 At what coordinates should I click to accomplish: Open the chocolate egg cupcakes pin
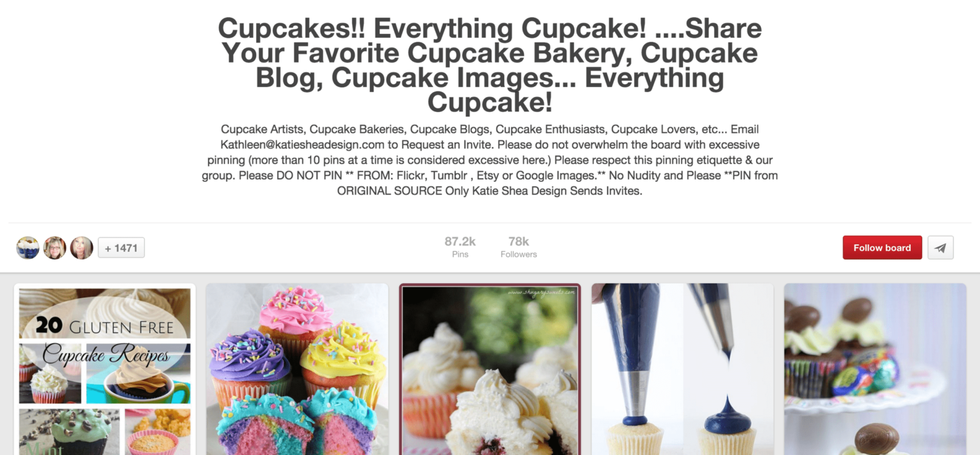pyautogui.click(x=875, y=369)
